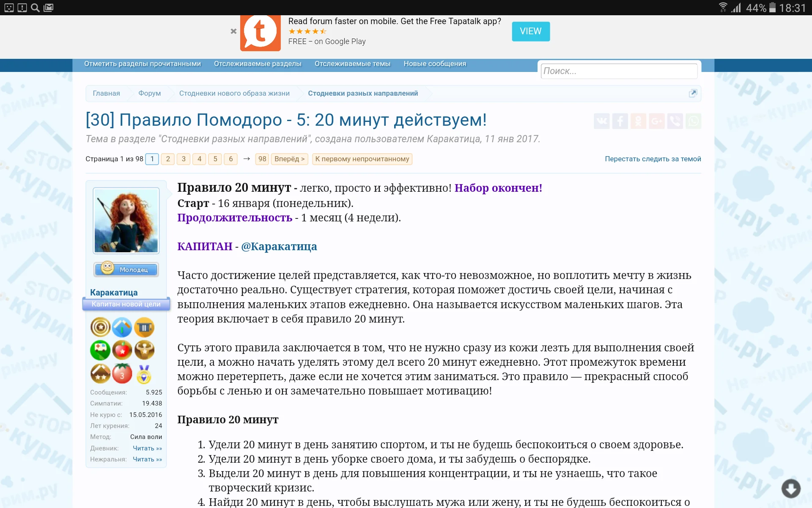Click the broken cigarette blue badge
This screenshot has height=508, width=812.
click(x=122, y=327)
